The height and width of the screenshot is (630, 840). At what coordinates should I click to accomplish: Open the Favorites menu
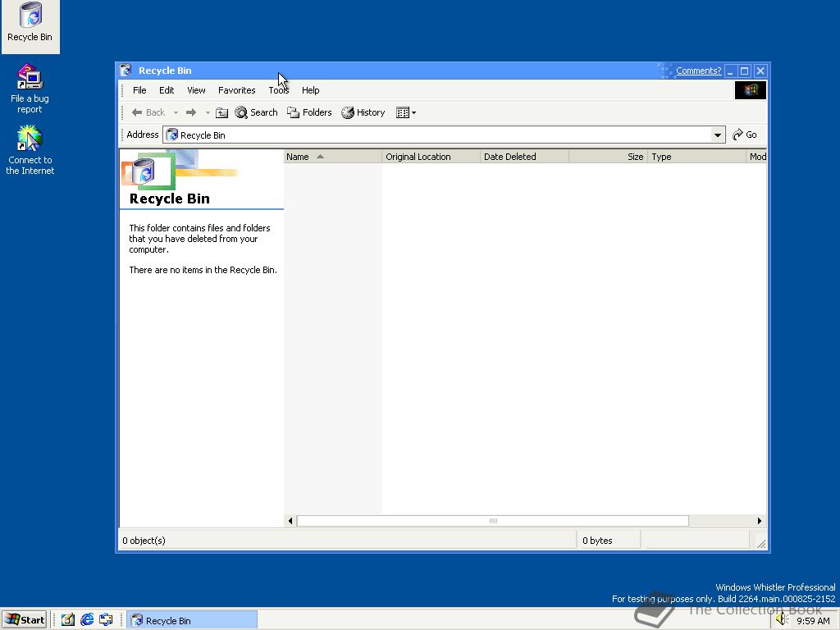(237, 90)
